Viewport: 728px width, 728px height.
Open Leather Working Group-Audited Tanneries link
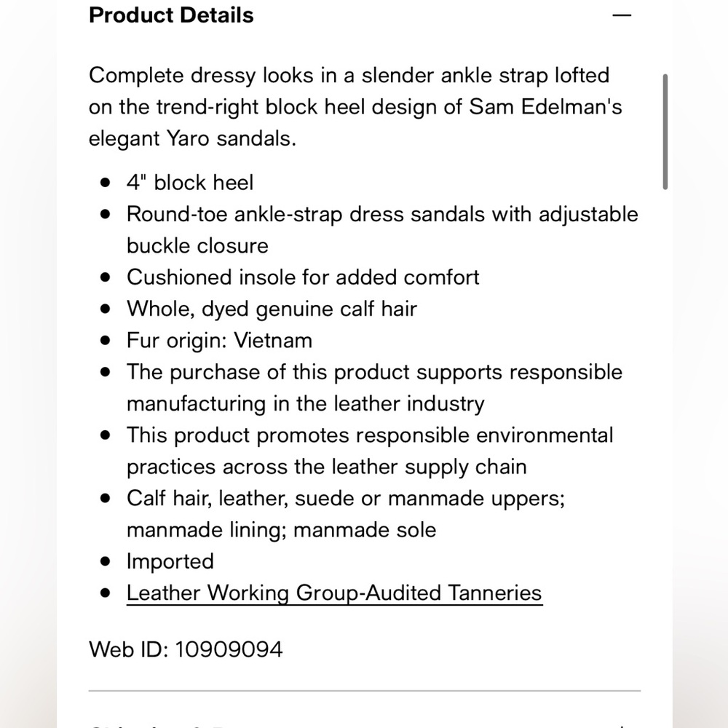pyautogui.click(x=334, y=593)
